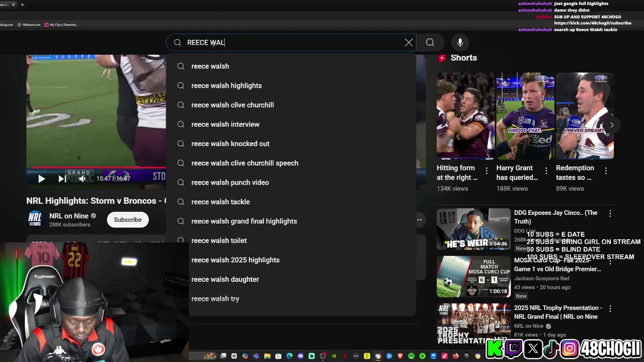The image size is (644, 362).
Task: Open Brave browser from the taskbar
Action: (400, 356)
